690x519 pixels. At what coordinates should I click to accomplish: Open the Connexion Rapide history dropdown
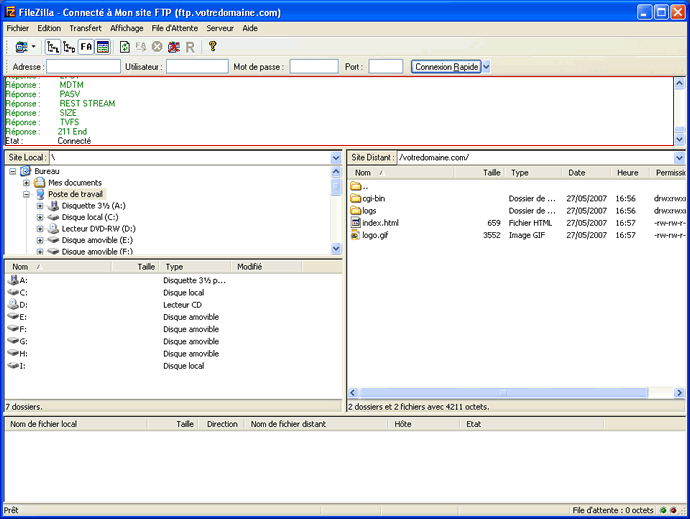pos(486,67)
